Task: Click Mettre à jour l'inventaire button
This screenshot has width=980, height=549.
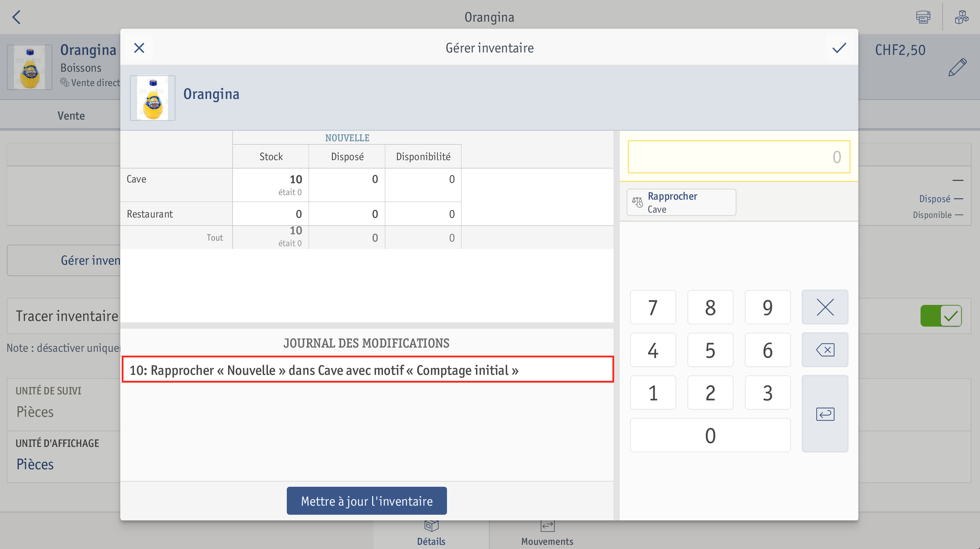Action: point(367,501)
